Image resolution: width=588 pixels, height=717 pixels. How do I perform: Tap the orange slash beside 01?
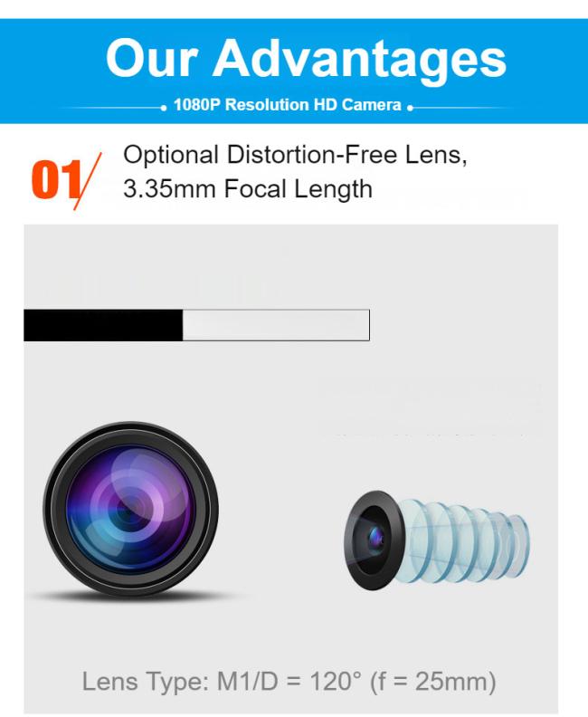point(88,181)
